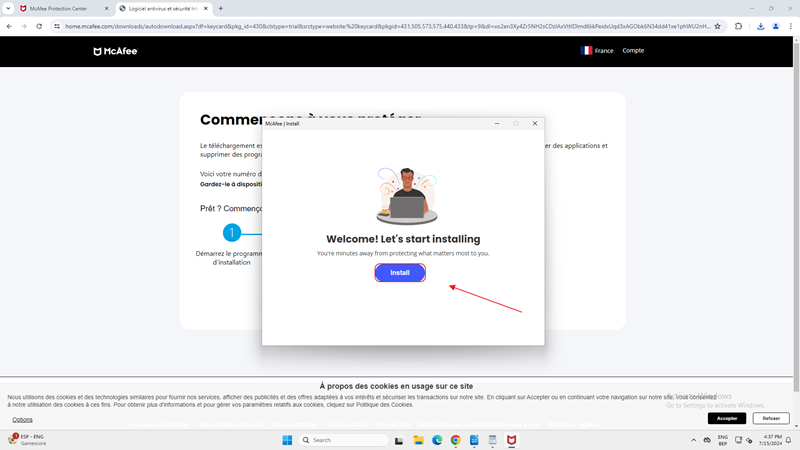View site information icon in address bar

click(57, 26)
